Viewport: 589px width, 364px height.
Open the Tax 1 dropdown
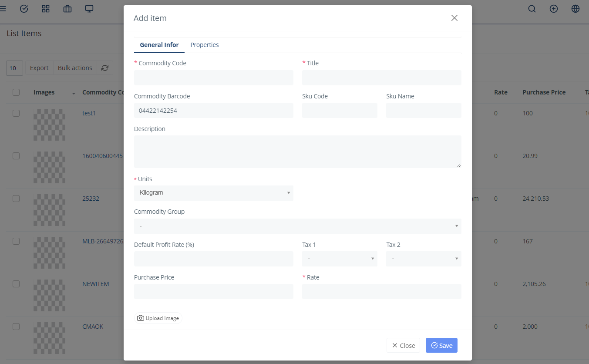coord(340,259)
